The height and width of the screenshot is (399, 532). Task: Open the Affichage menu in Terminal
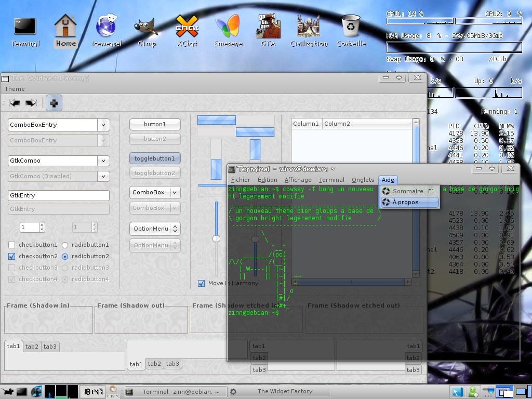tap(298, 180)
